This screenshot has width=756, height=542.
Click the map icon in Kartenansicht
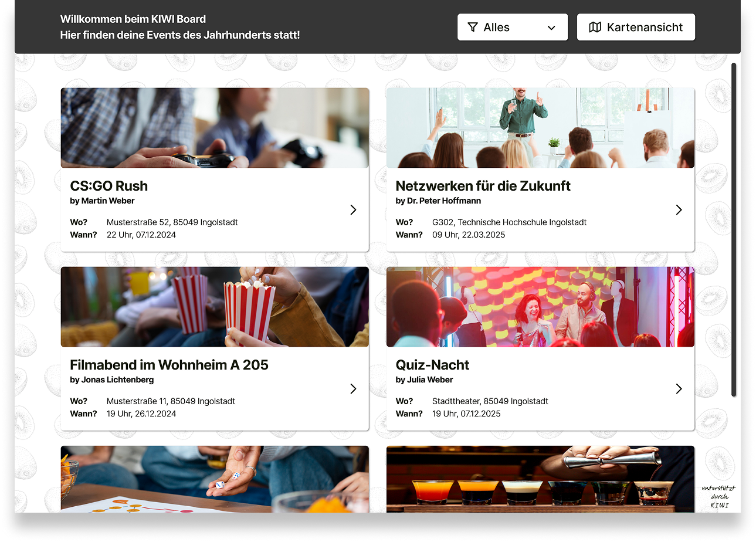[x=595, y=28]
